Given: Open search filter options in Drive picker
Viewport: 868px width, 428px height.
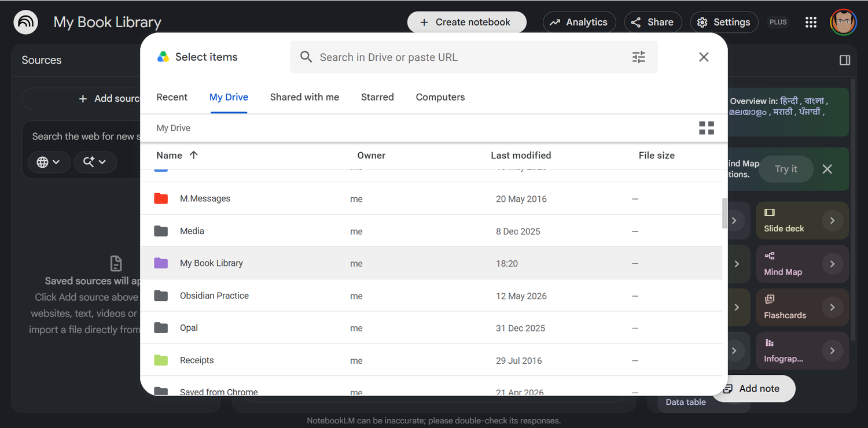Looking at the screenshot, I should pyautogui.click(x=638, y=57).
